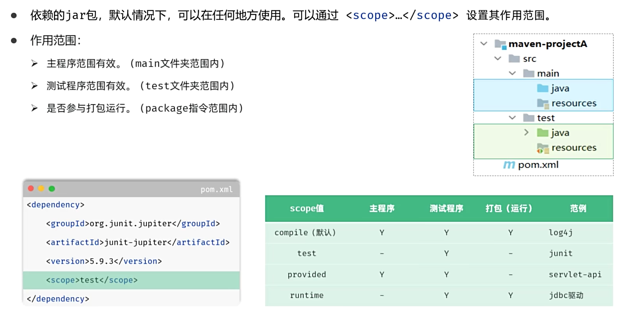Click the src folder icon
Image resolution: width=644 pixels, height=319 pixels.
tap(514, 59)
